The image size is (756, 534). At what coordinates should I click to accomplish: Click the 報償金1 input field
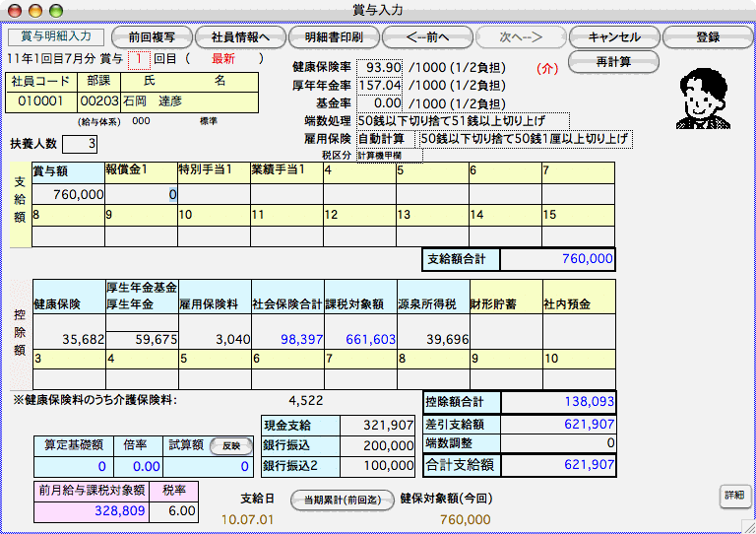(141, 194)
